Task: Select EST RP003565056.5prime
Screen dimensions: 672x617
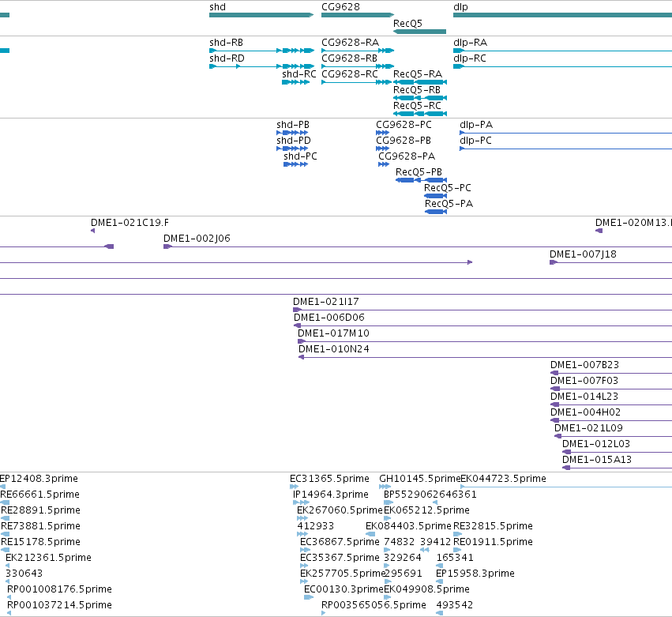Action: click(x=324, y=613)
